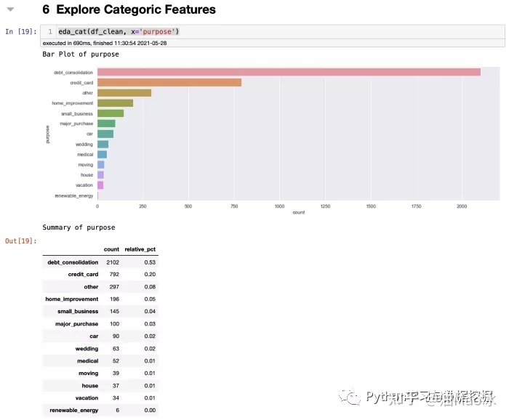
Task: Click the relative_pct value 0.53
Action: (150, 262)
